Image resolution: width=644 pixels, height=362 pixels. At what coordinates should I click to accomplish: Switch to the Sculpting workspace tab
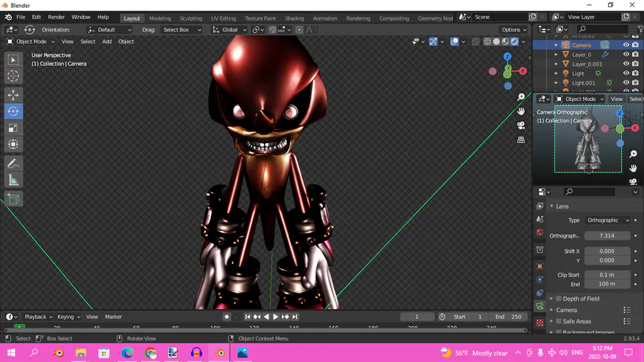click(x=191, y=18)
